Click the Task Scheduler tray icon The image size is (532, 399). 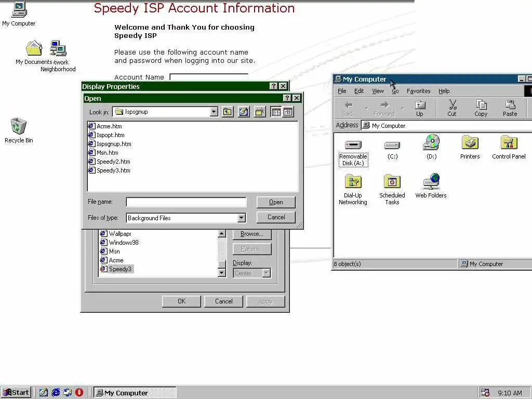pyautogui.click(x=485, y=393)
